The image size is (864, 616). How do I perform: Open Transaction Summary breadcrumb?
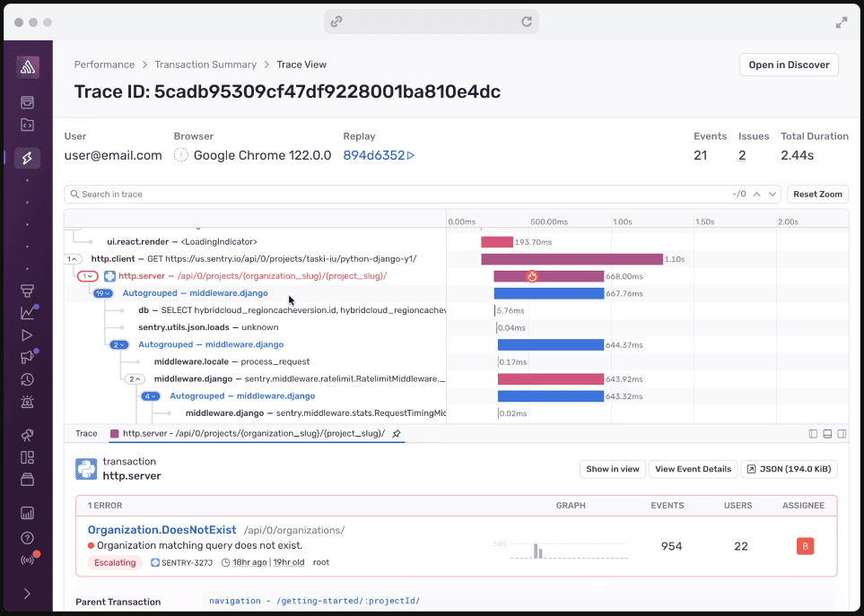point(205,65)
